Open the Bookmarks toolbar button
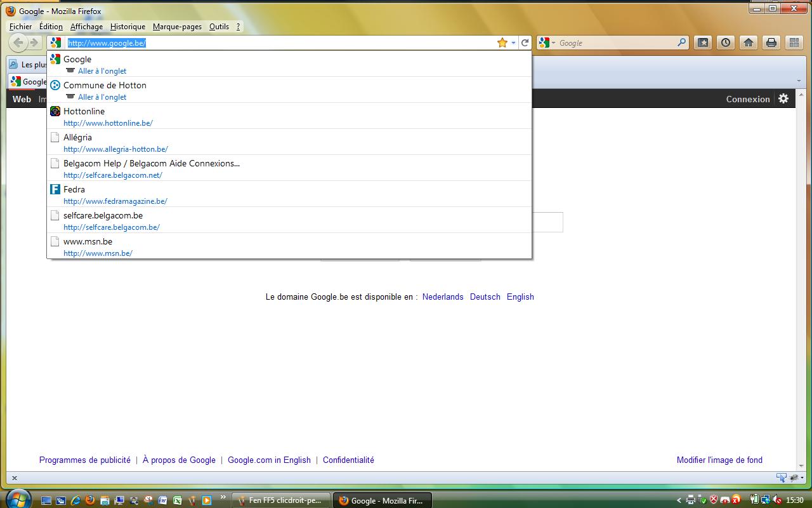Image resolution: width=812 pixels, height=508 pixels. 703,43
